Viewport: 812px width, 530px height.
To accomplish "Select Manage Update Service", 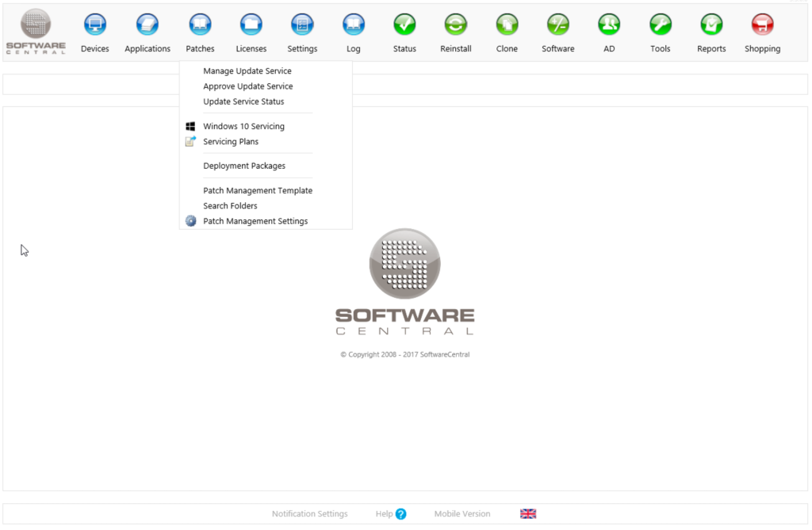I will (x=247, y=71).
